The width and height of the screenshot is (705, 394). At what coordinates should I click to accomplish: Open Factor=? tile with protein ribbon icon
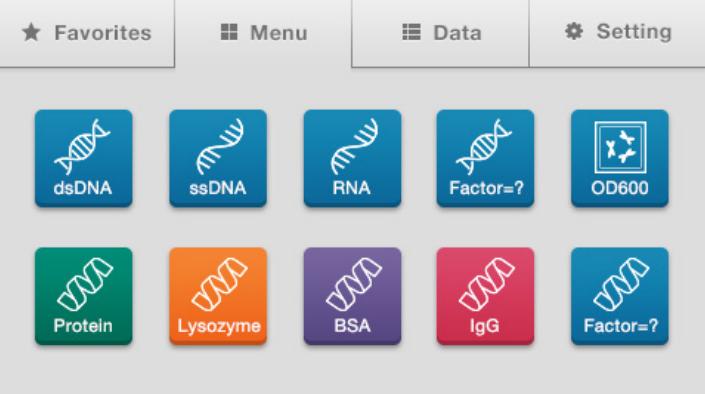pos(620,296)
